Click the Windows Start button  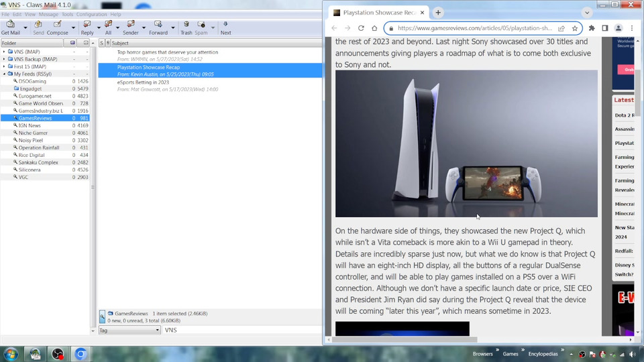(11, 354)
